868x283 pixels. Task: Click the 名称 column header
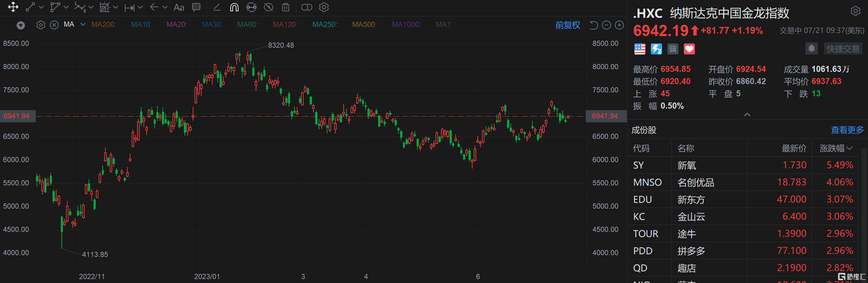[x=686, y=148]
